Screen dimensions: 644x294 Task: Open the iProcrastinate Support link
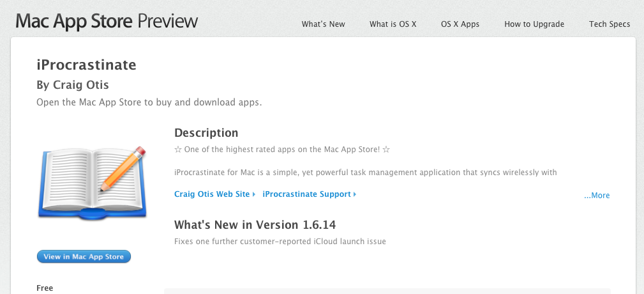(x=306, y=194)
